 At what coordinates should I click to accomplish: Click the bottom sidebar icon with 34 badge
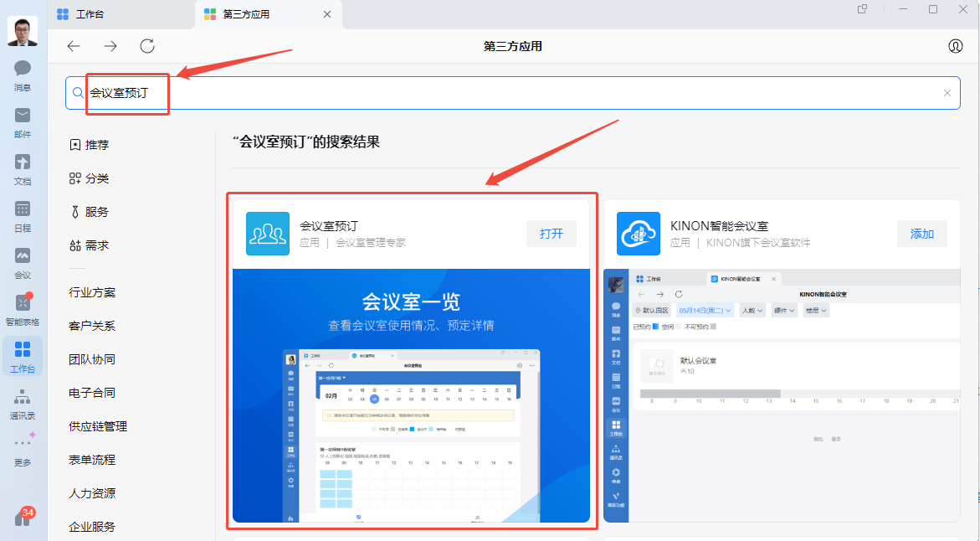(x=23, y=518)
